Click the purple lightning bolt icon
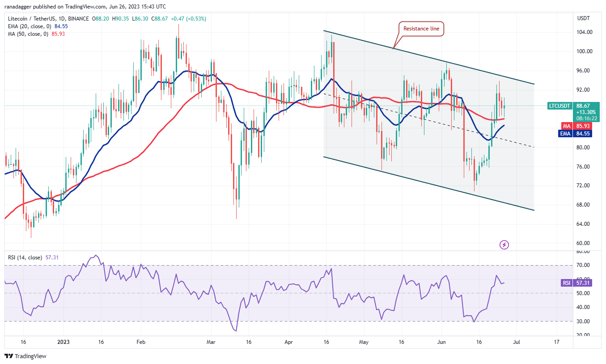 (504, 245)
